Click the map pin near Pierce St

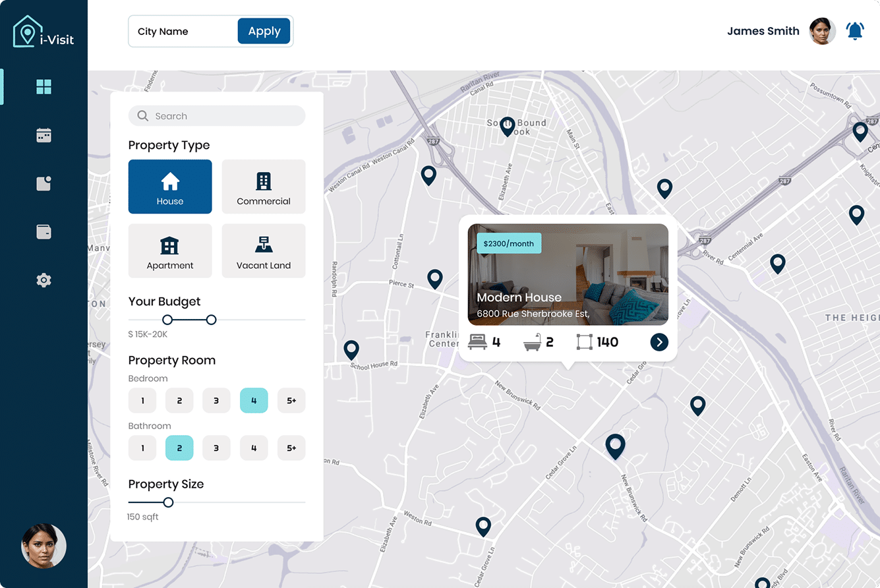pos(435,279)
